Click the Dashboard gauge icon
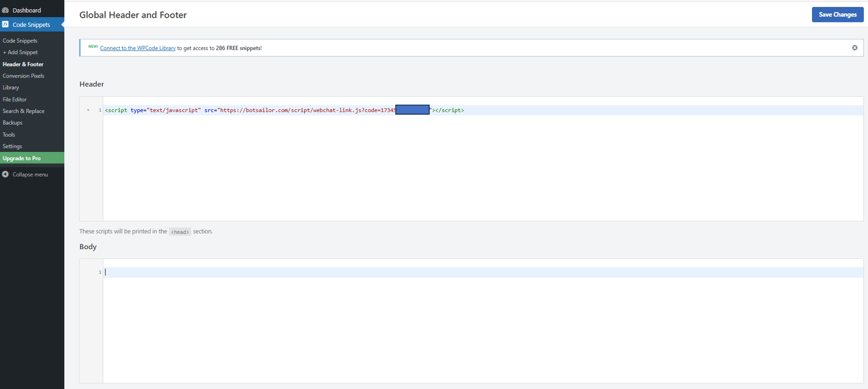Screen dimensions: 868x389 (6, 10)
